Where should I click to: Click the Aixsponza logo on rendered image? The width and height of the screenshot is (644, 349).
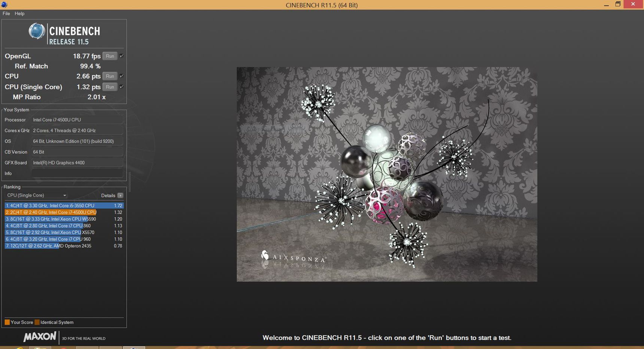[x=294, y=257]
